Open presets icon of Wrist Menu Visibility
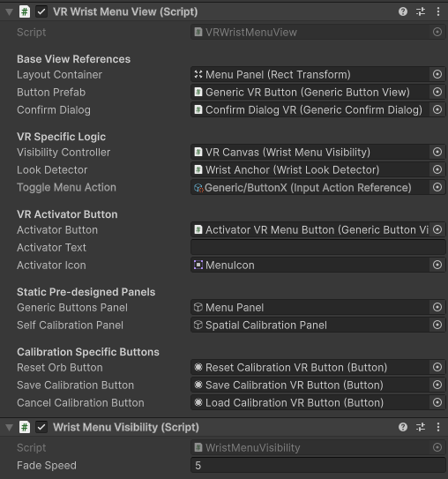The image size is (448, 479). tap(421, 427)
